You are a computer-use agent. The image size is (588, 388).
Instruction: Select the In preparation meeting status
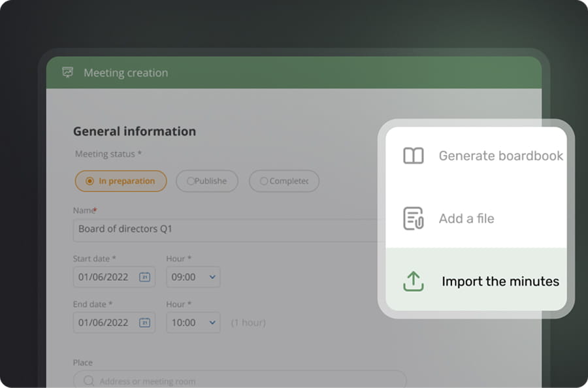[120, 181]
